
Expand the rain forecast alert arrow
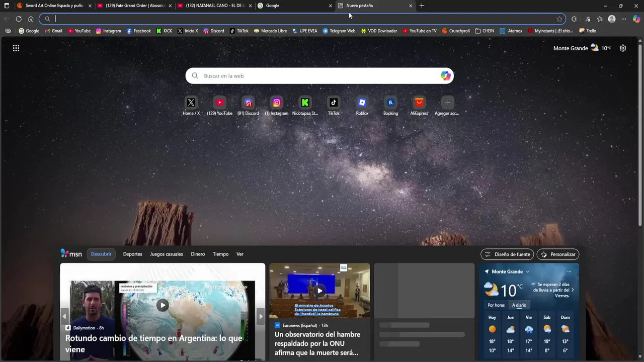pos(573,290)
